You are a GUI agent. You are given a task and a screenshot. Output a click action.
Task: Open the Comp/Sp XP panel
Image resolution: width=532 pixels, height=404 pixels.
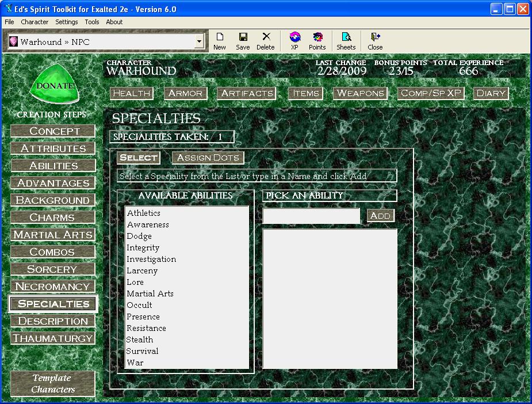431,93
